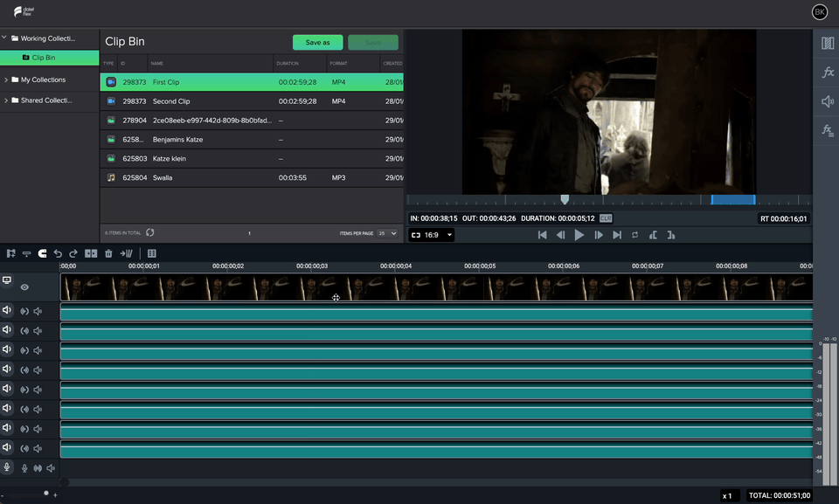Click the BK user avatar
This screenshot has height=504, width=839.
tap(819, 11)
